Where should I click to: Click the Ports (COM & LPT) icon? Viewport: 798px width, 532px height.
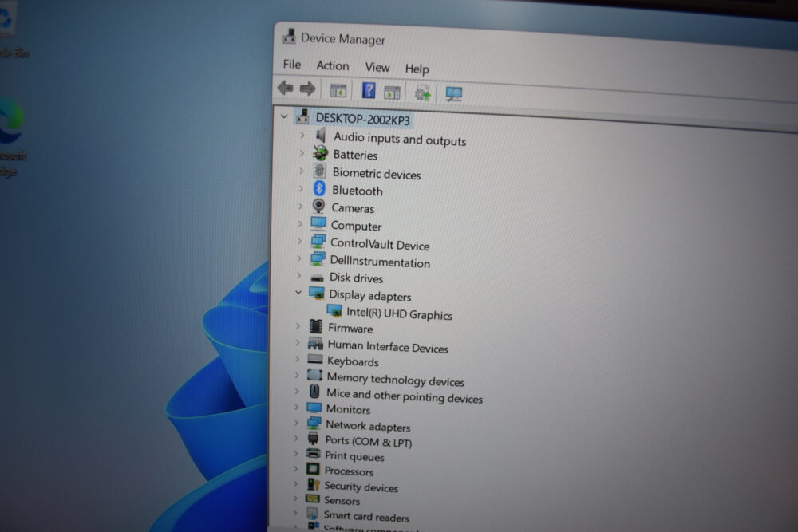[314, 439]
